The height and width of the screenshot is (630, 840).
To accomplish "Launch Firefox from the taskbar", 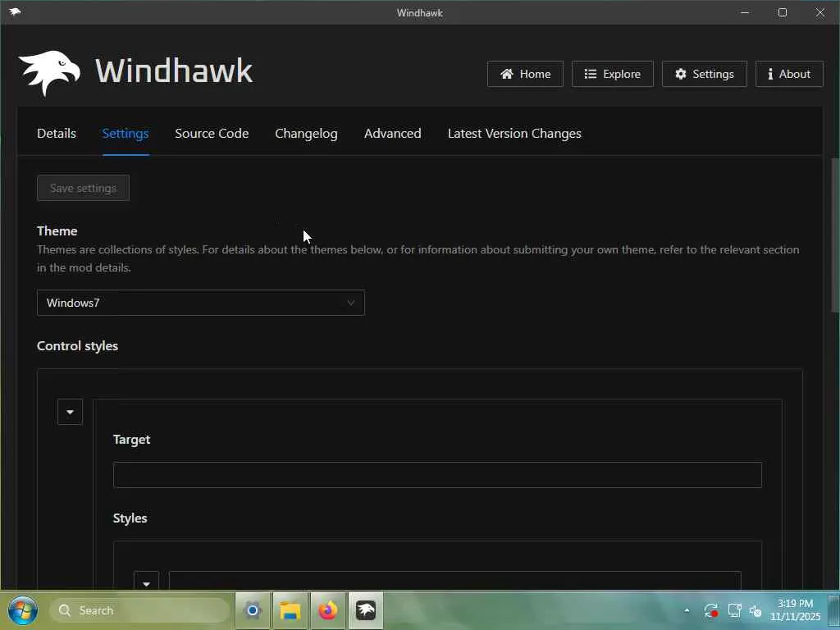I will point(328,610).
